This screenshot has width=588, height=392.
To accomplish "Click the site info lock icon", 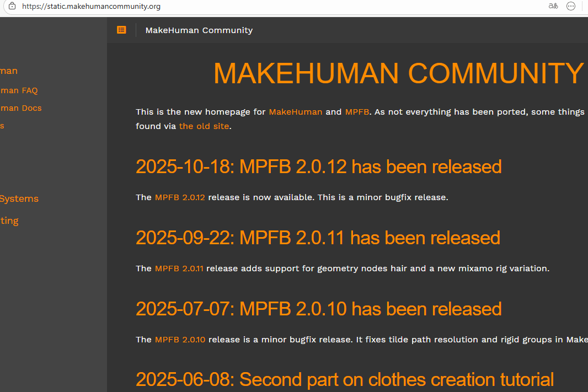I will pyautogui.click(x=12, y=7).
